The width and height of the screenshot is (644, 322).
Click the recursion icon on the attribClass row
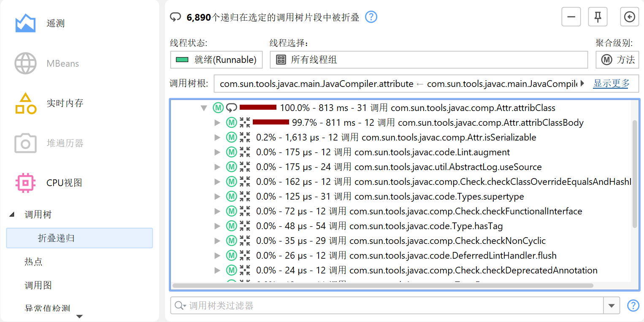click(x=231, y=108)
